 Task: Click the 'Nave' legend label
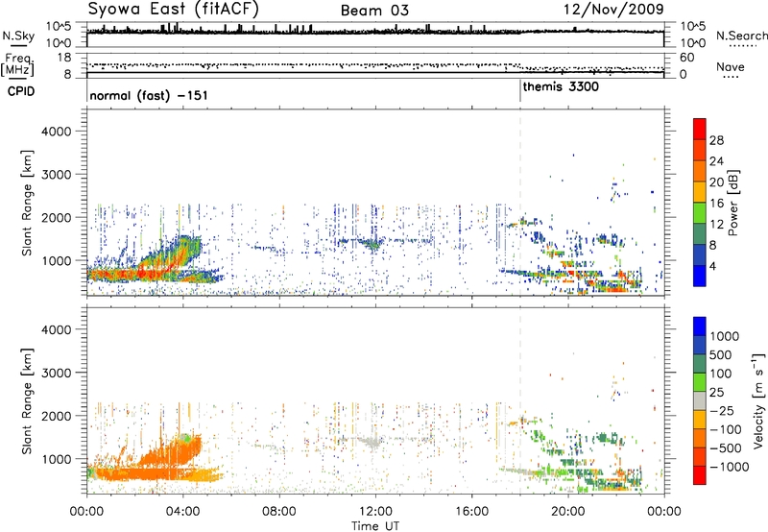tap(731, 67)
